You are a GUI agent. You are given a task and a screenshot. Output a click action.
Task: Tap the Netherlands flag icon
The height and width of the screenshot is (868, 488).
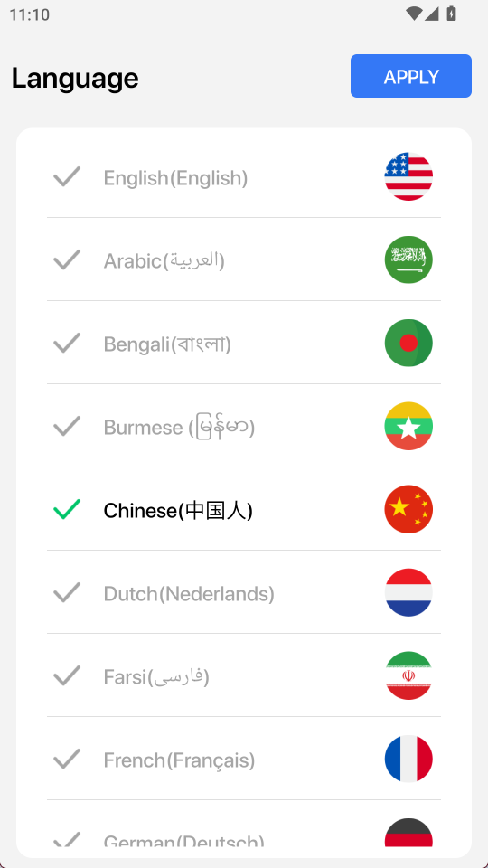tap(408, 592)
